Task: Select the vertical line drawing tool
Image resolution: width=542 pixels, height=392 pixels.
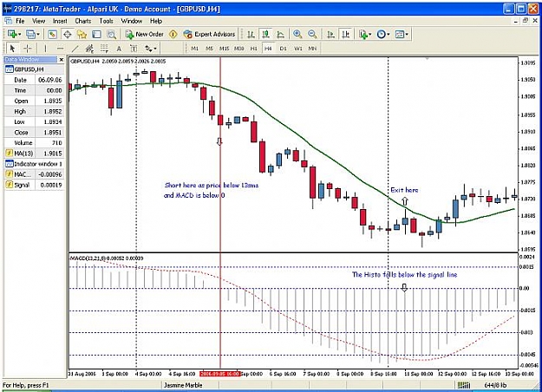Action: tap(45, 48)
